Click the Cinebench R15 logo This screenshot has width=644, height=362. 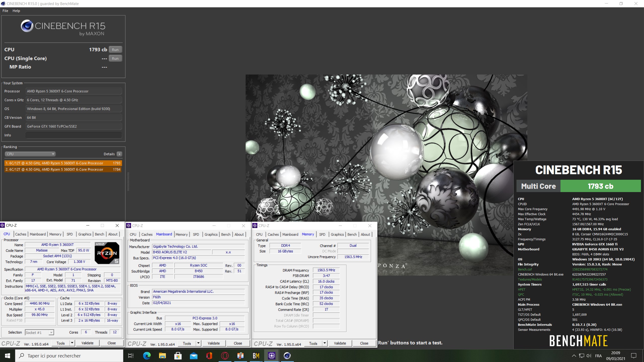[x=63, y=28]
